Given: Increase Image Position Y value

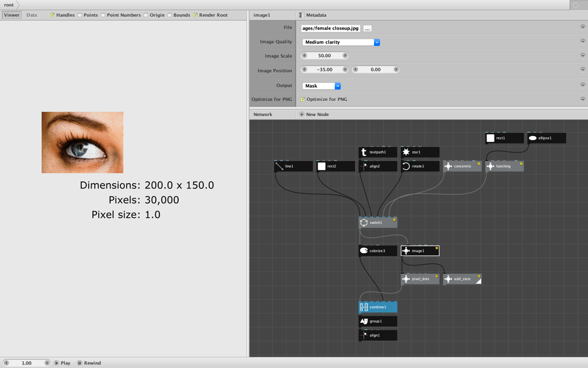Looking at the screenshot, I should point(396,69).
